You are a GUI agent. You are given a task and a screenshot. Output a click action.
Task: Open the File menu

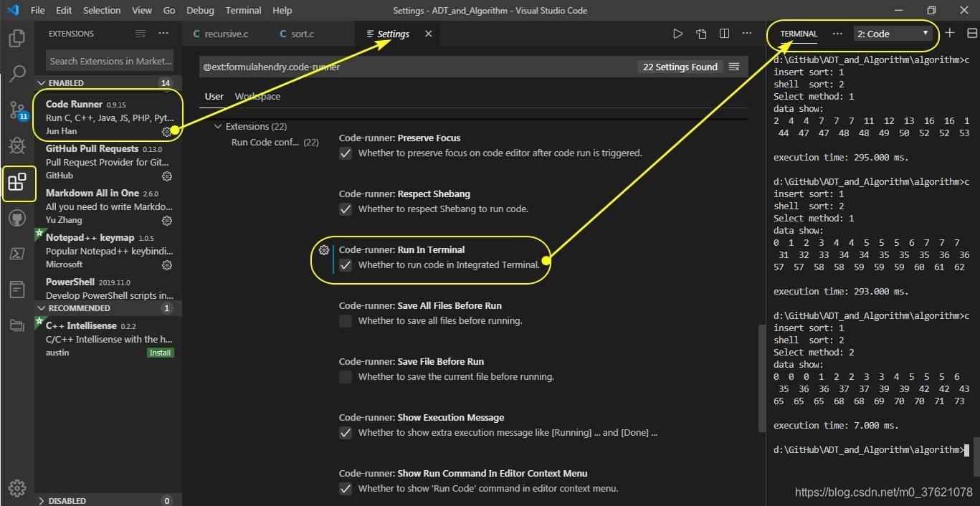pos(38,10)
